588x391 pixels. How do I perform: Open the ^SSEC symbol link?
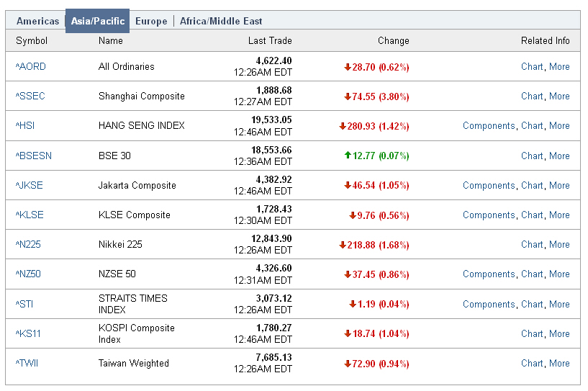point(30,96)
